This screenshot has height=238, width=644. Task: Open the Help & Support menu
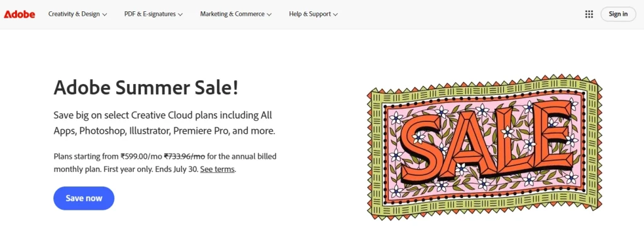point(313,14)
